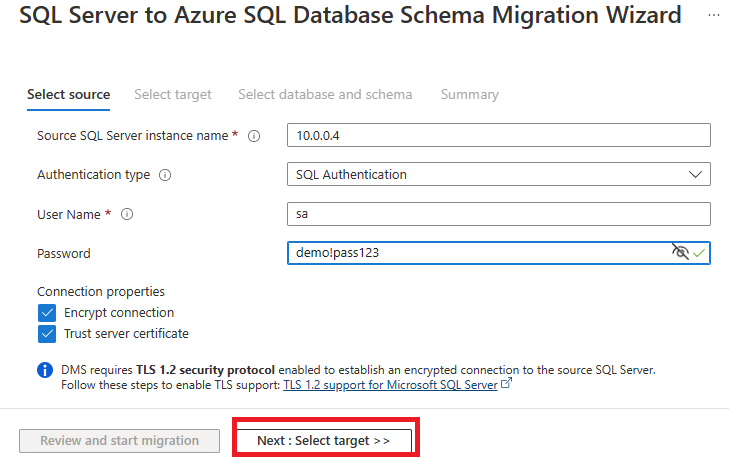
Task: Show info for User Name
Action: (127, 214)
